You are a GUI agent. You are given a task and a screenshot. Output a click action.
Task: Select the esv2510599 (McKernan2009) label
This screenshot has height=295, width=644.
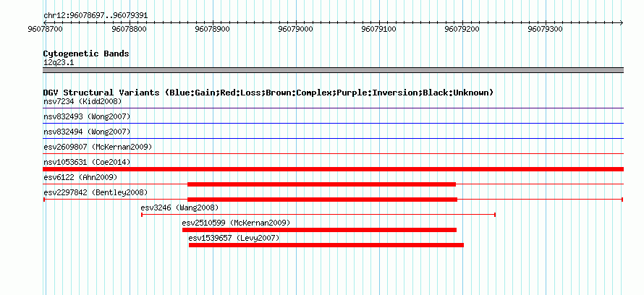pyautogui.click(x=236, y=223)
